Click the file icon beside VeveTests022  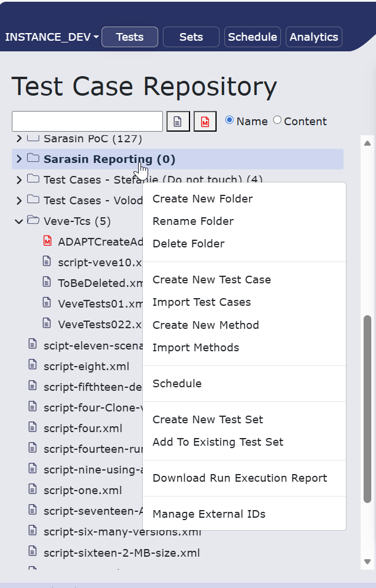click(x=47, y=323)
